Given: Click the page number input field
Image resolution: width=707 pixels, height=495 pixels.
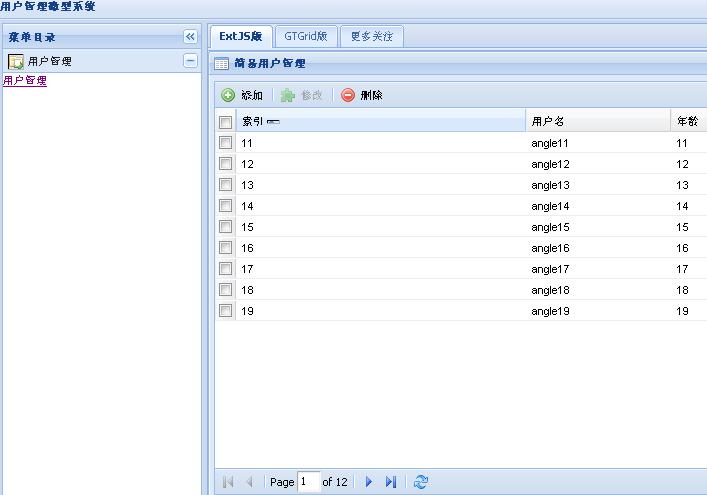Looking at the screenshot, I should pos(307,482).
